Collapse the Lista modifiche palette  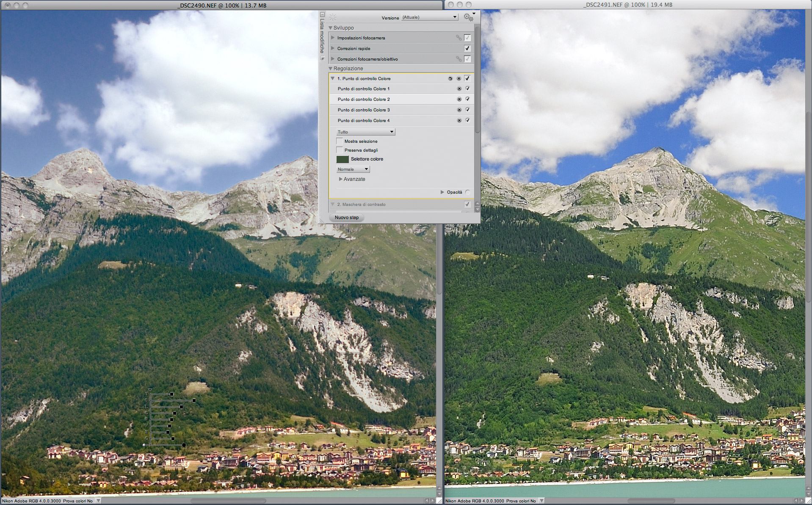(x=322, y=14)
